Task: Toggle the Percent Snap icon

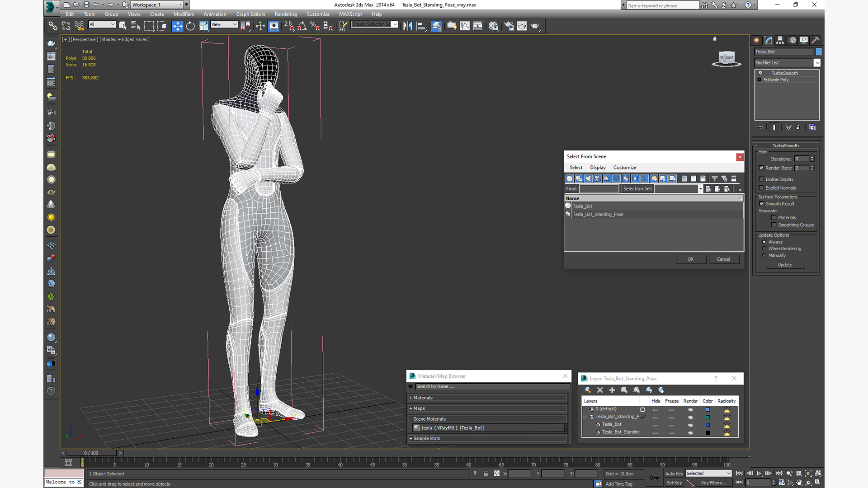Action: (315, 26)
